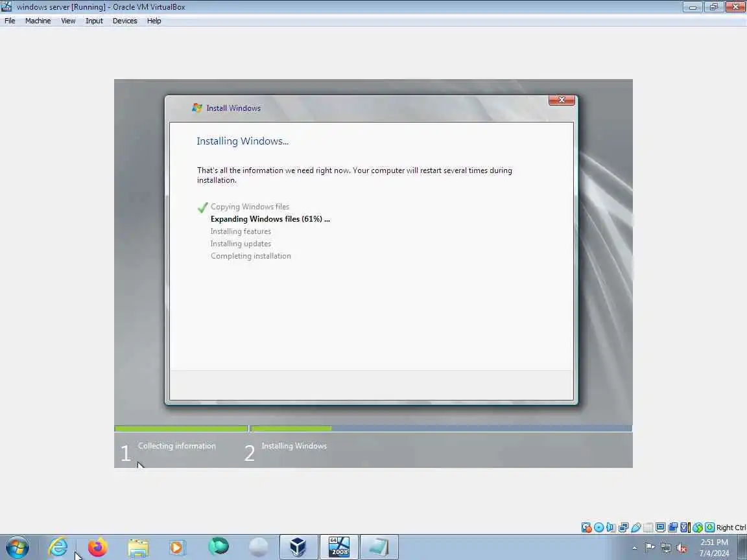Image resolution: width=747 pixels, height=560 pixels.
Task: Click the keyboard capture status icon
Action: click(710, 527)
